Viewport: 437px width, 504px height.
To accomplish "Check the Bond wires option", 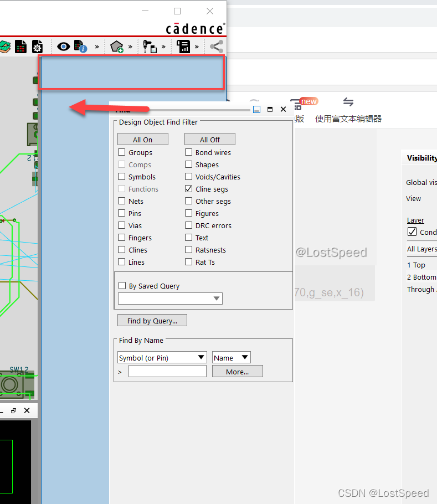I will click(x=189, y=152).
